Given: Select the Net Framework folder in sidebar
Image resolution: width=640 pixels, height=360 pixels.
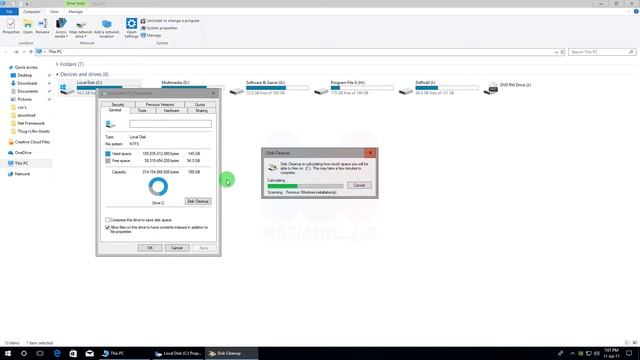Looking at the screenshot, I should [31, 123].
